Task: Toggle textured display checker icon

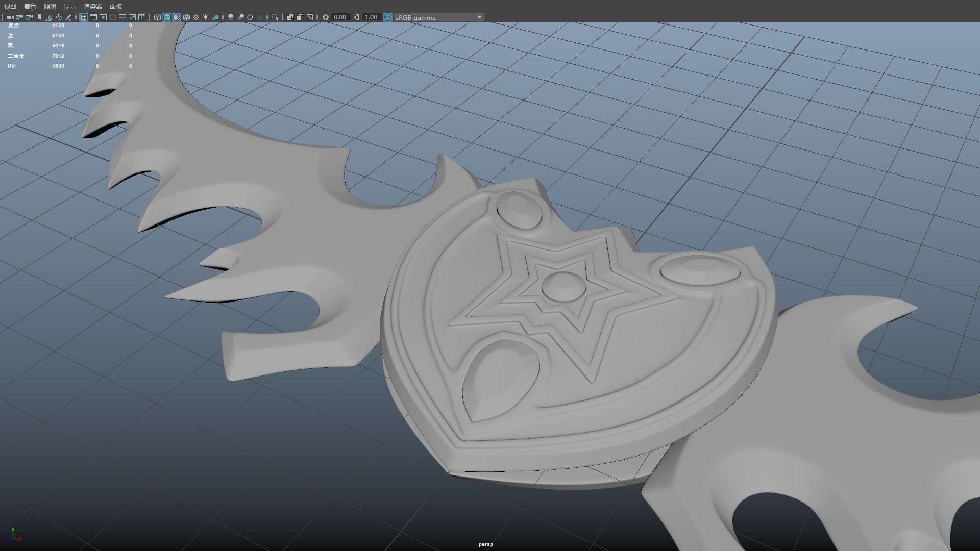Action: click(x=196, y=17)
